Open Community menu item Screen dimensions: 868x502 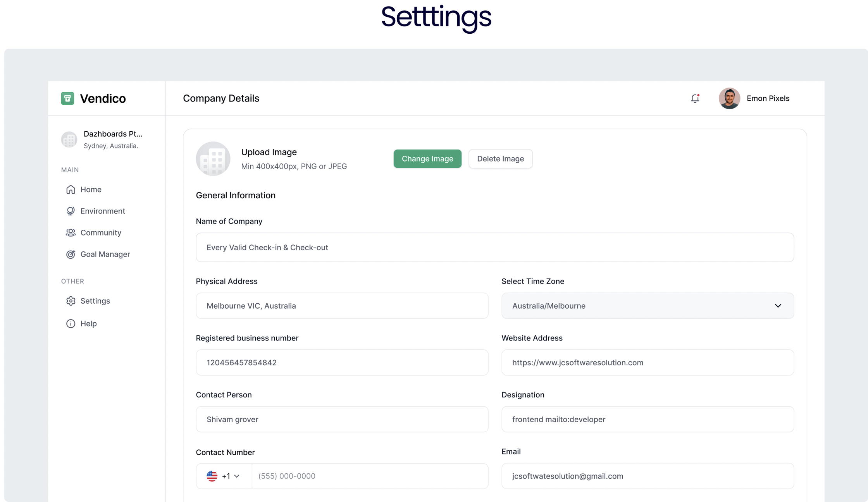(x=101, y=233)
